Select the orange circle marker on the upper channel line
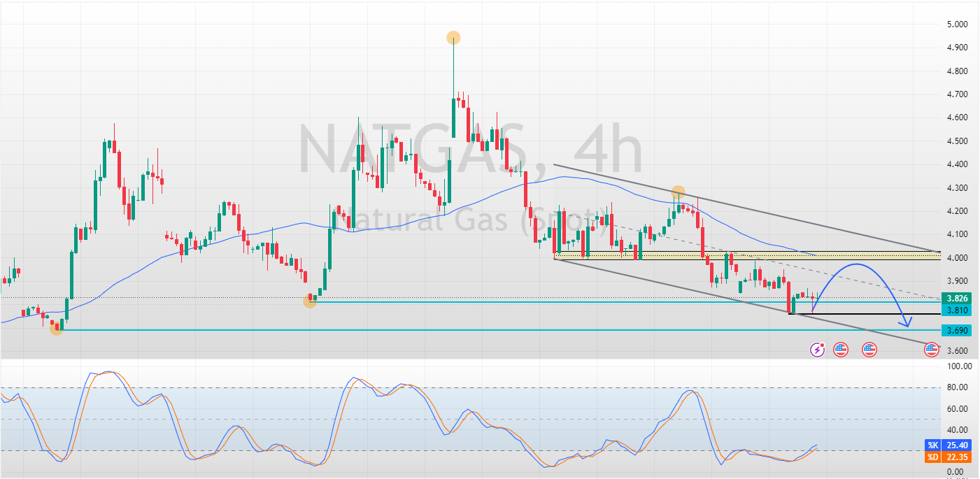The height and width of the screenshot is (479, 980). point(678,192)
